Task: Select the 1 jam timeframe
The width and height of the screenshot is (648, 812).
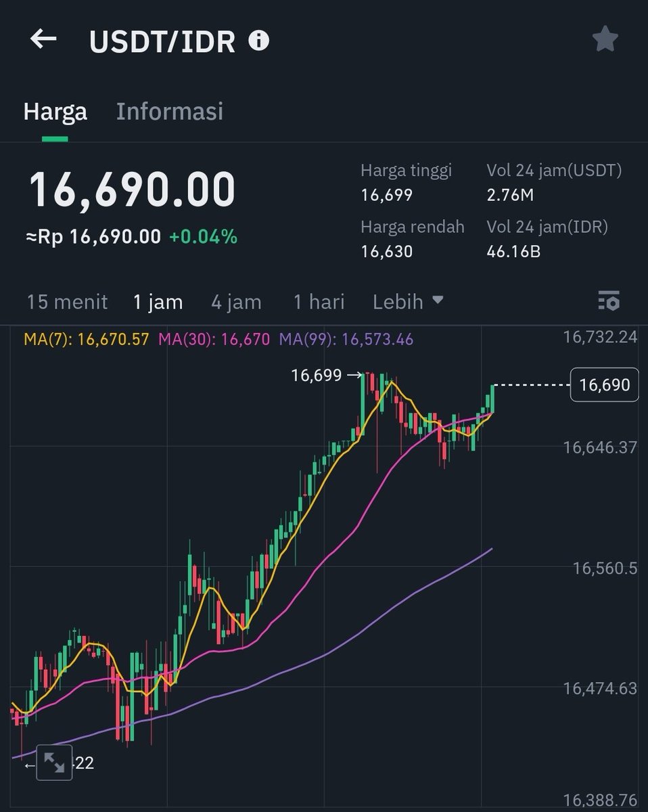Action: (158, 302)
